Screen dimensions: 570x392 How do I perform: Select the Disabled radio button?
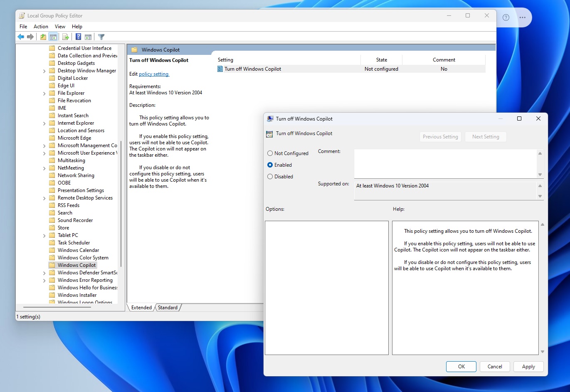pos(270,176)
